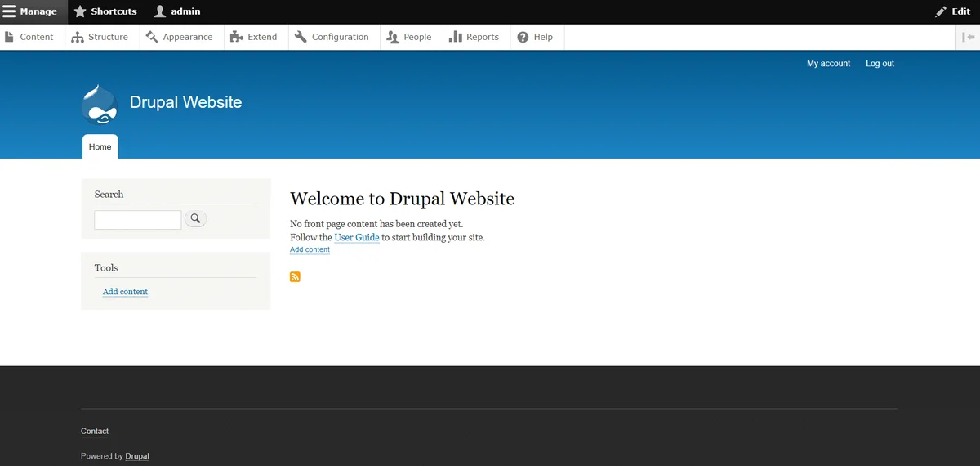
Task: Click the My account link
Action: [828, 64]
